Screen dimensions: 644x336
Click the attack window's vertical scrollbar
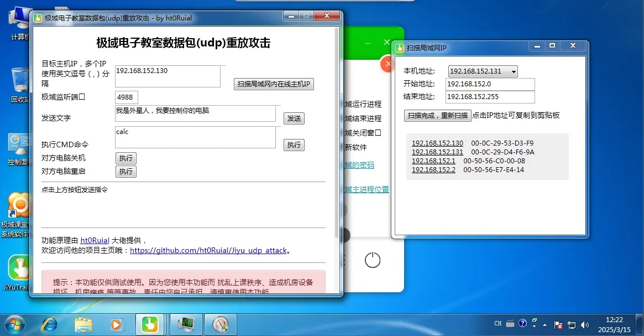tap(337, 132)
